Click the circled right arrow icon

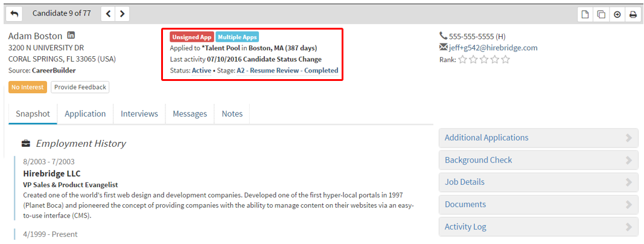pos(617,14)
